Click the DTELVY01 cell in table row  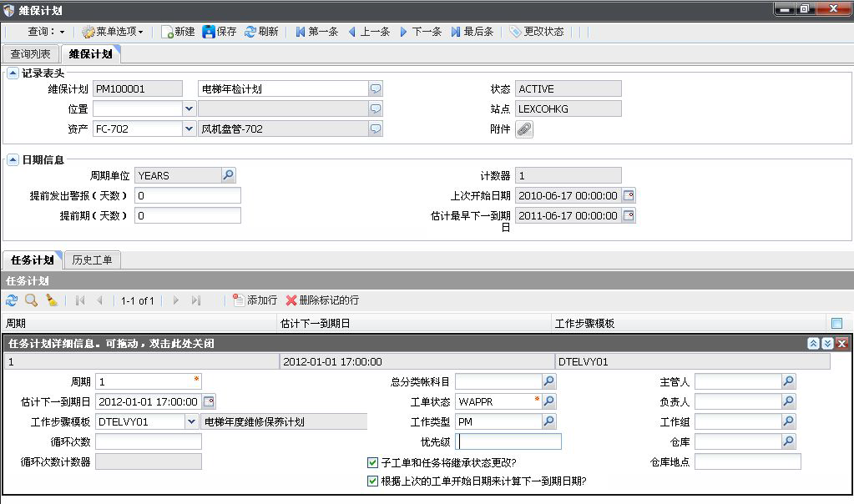coord(692,362)
